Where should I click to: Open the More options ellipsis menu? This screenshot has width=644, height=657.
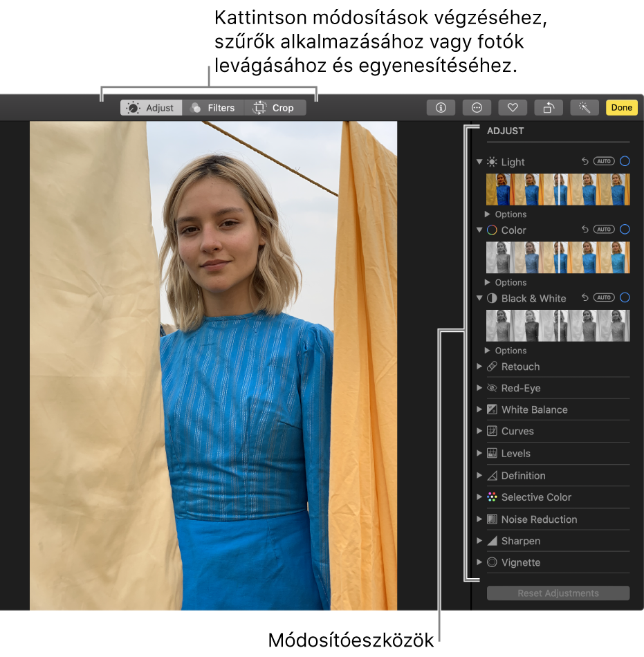[477, 108]
